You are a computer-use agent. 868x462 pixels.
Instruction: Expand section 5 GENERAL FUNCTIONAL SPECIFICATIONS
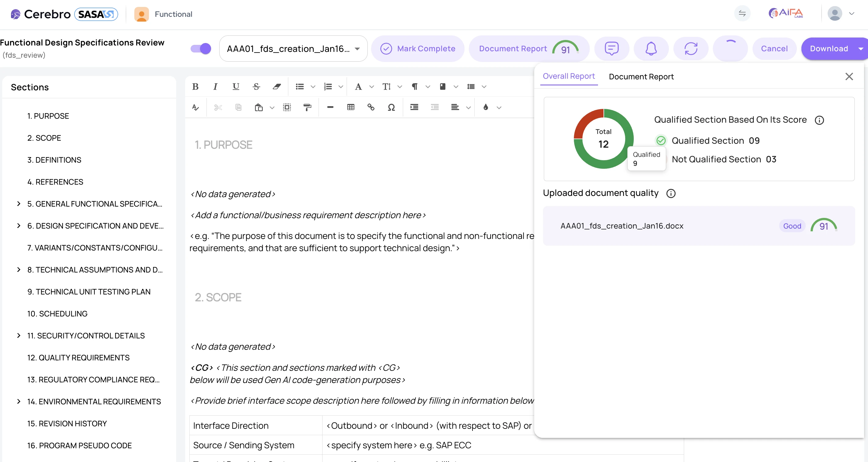[19, 204]
